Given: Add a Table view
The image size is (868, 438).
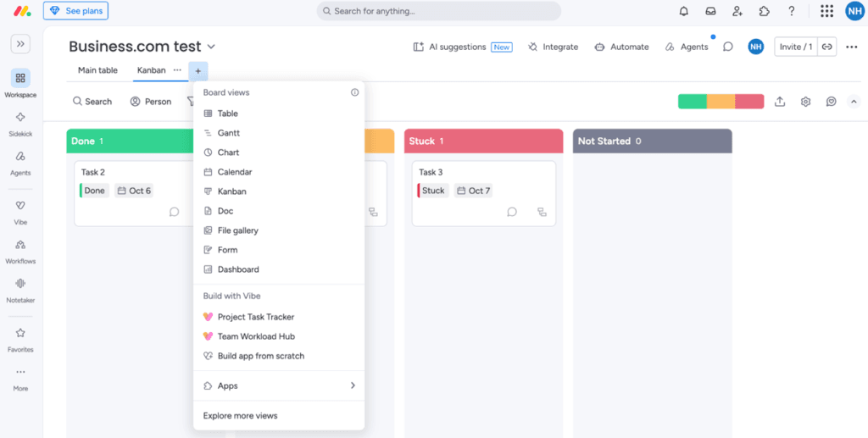Looking at the screenshot, I should coord(278,114).
